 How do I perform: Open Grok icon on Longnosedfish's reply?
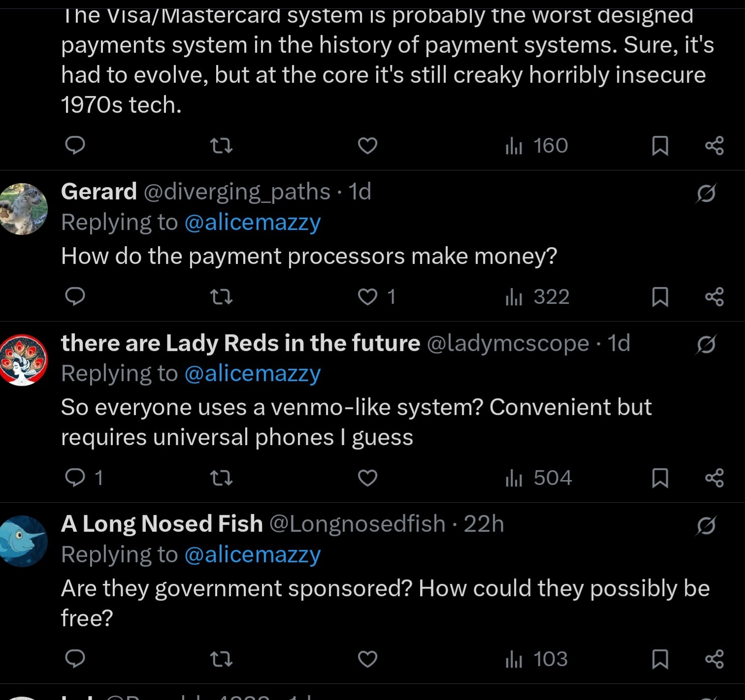(706, 526)
